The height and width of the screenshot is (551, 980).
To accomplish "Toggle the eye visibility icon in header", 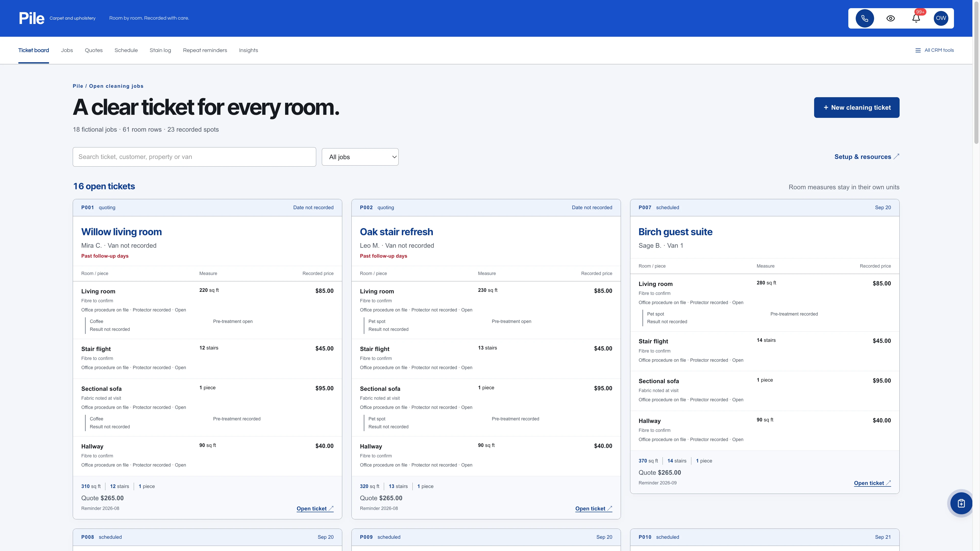I will [891, 18].
